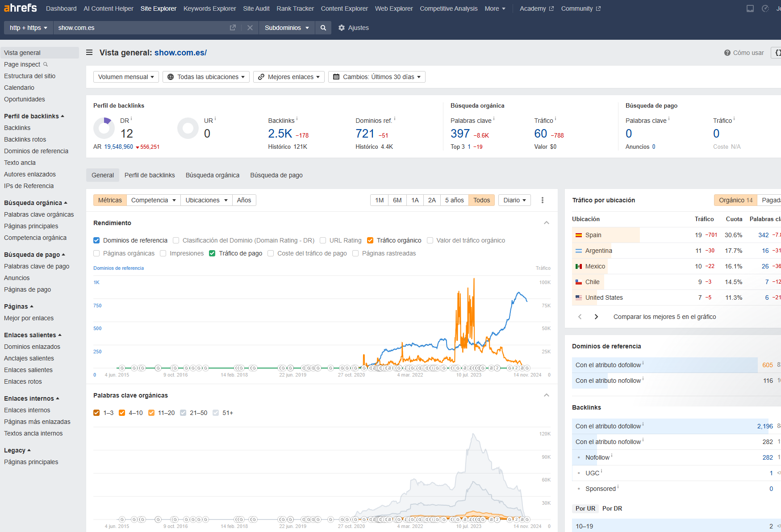The width and height of the screenshot is (781, 532).
Task: Uncheck Tráfico de pago checkbox
Action: click(x=212, y=253)
